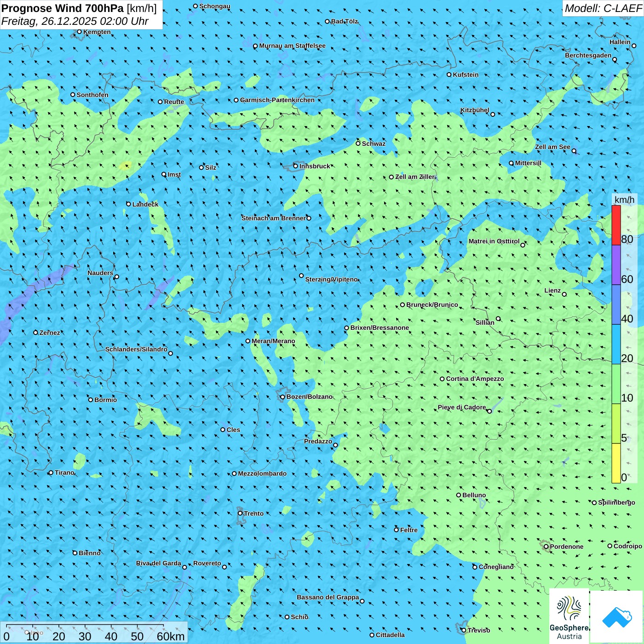Viewport: 644px width, 644px height.
Task: Click the 60km scale bar label
Action: [x=171, y=636]
